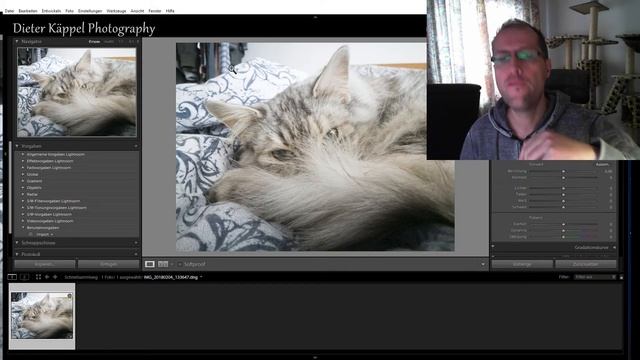Open the Fenster menu

point(155,11)
